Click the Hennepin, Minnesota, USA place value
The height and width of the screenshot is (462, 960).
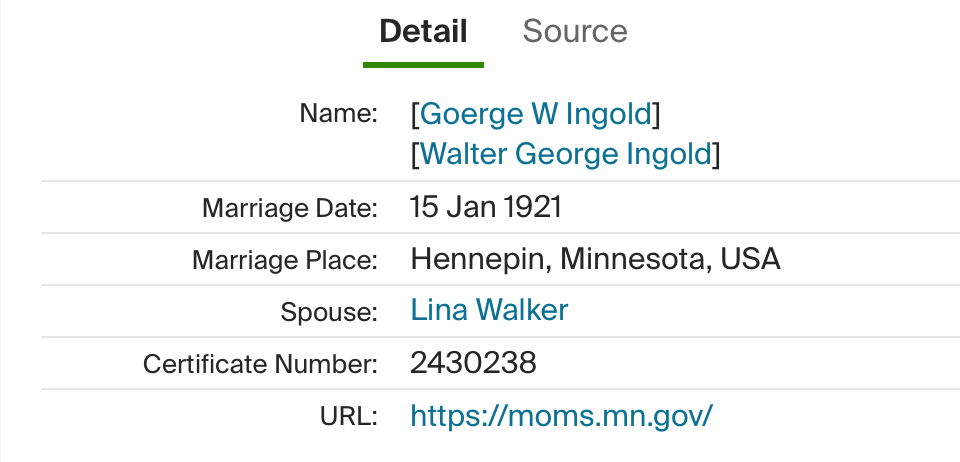595,260
